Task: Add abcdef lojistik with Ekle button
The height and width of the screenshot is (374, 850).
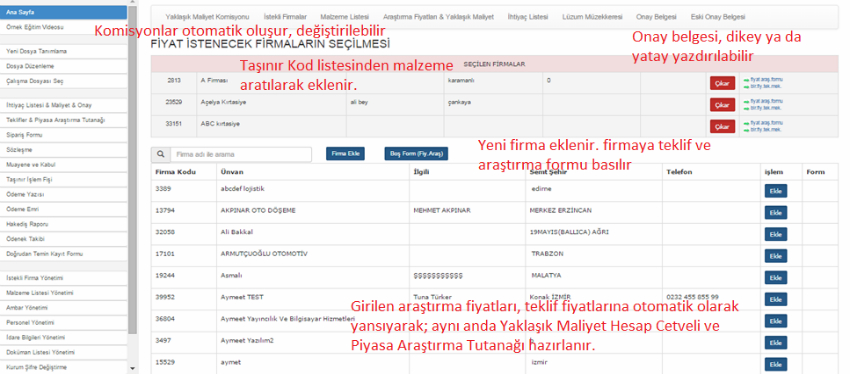Action: [776, 191]
